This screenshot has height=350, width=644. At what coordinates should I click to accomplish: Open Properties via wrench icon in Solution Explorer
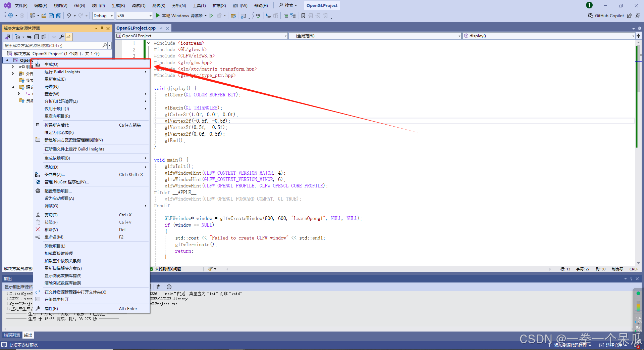61,37
